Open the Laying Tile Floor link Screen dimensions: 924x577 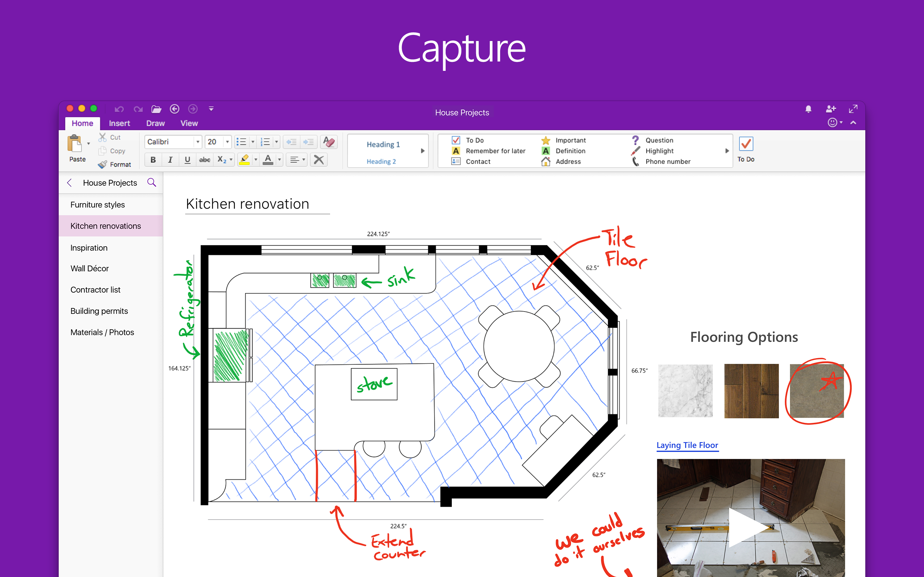687,445
